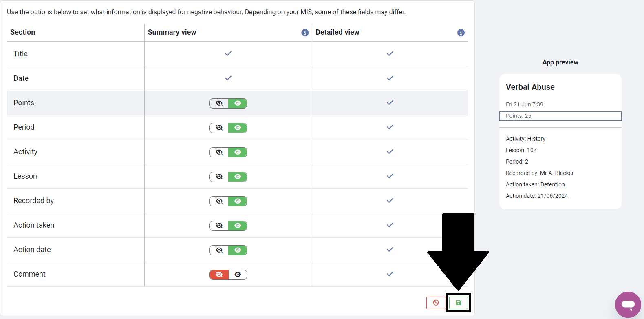Hide Activity in summary view
The height and width of the screenshot is (319, 644).
coord(219,152)
